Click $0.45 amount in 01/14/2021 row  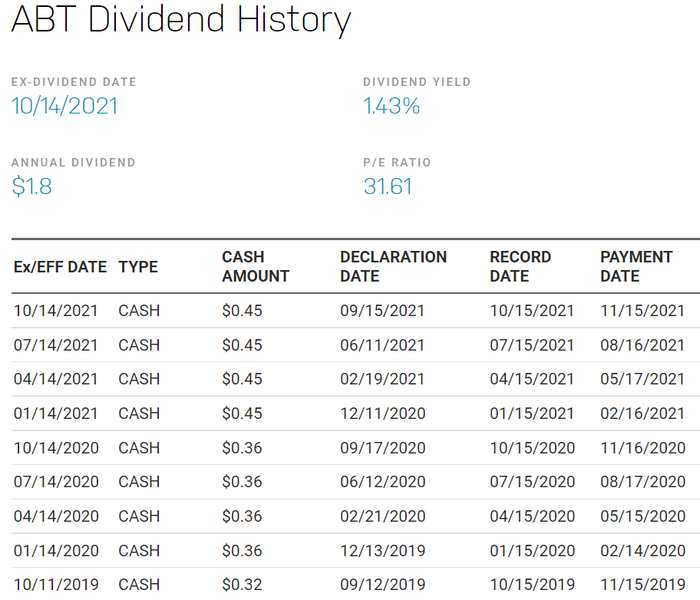pyautogui.click(x=243, y=414)
